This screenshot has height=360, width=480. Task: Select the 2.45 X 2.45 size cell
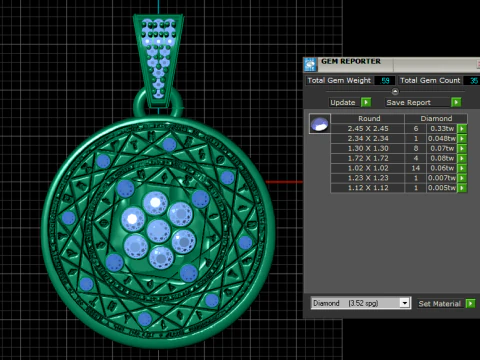[x=368, y=129]
